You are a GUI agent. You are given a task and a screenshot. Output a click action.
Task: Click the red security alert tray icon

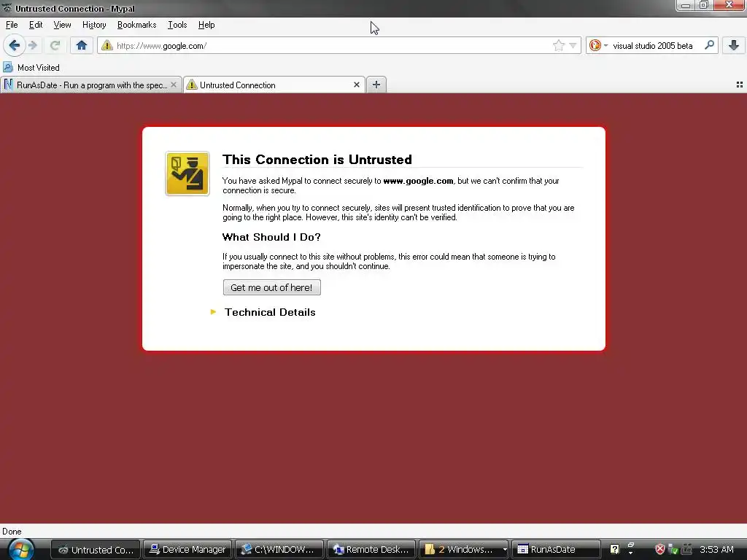(659, 550)
